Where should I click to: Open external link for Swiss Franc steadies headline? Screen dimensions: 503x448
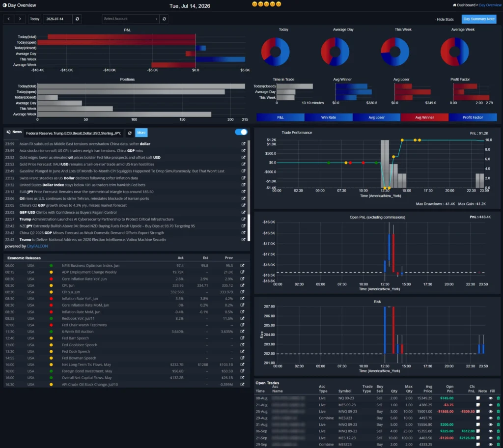244,178
